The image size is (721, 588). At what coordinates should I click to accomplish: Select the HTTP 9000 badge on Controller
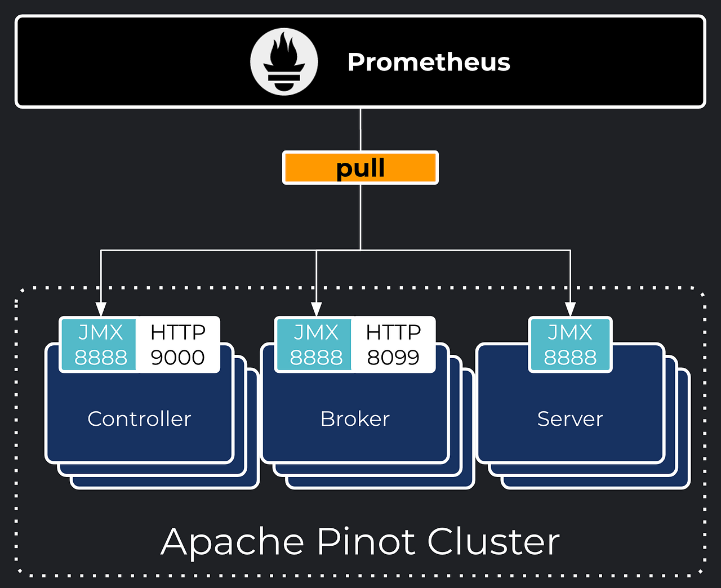point(177,344)
